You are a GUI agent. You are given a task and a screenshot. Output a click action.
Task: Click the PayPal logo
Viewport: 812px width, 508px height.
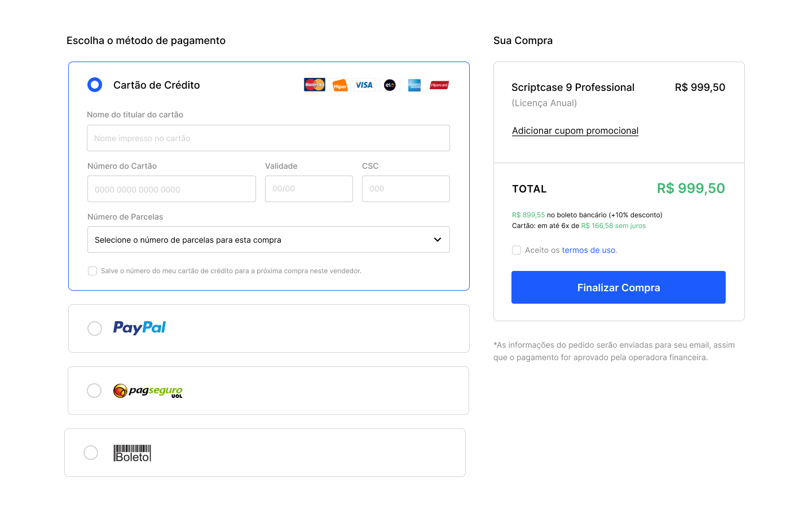click(139, 328)
